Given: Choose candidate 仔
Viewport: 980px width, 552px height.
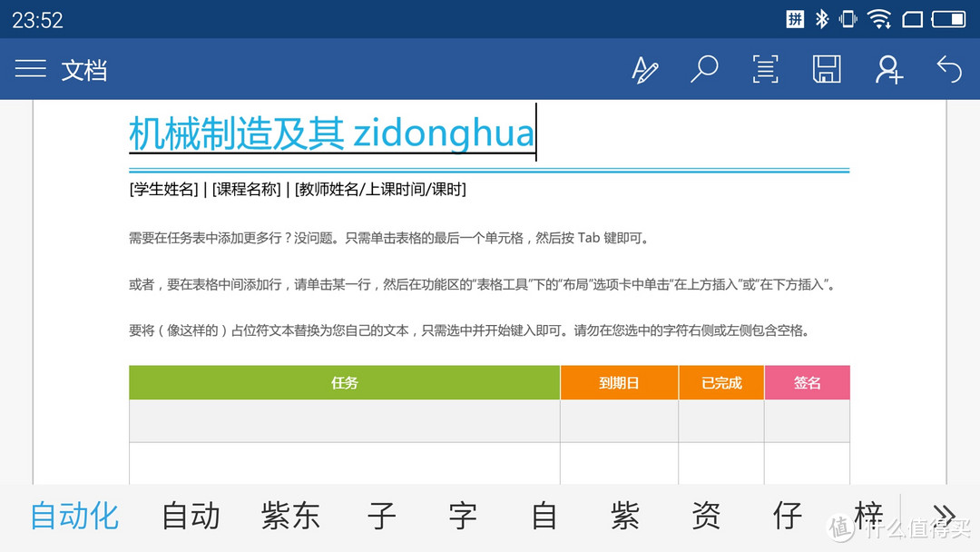Looking at the screenshot, I should [x=788, y=517].
